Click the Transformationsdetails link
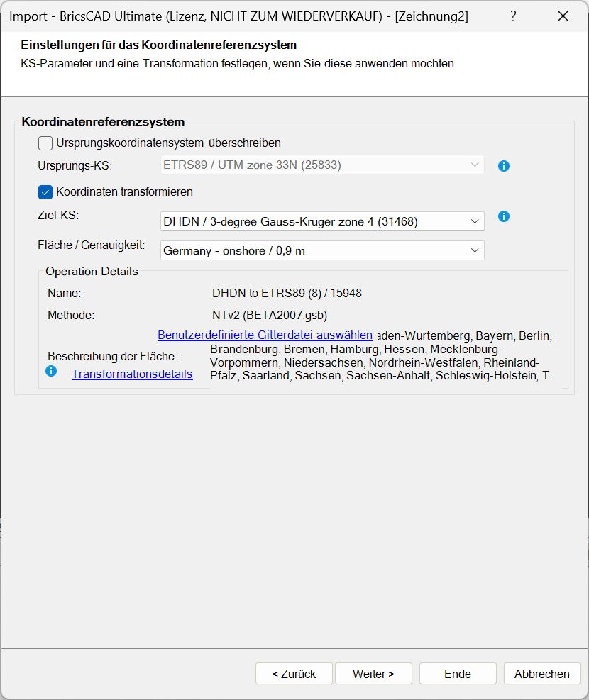The height and width of the screenshot is (700, 589). (x=132, y=374)
